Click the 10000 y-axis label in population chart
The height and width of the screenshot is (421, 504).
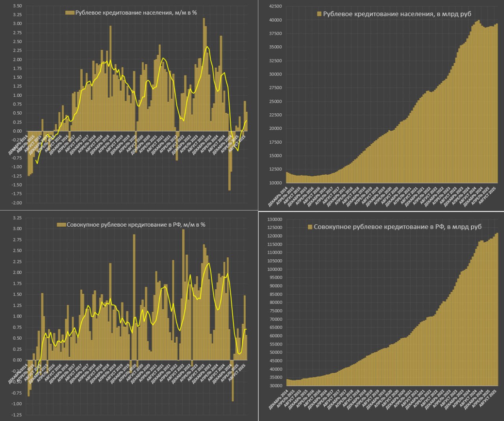coord(276,183)
